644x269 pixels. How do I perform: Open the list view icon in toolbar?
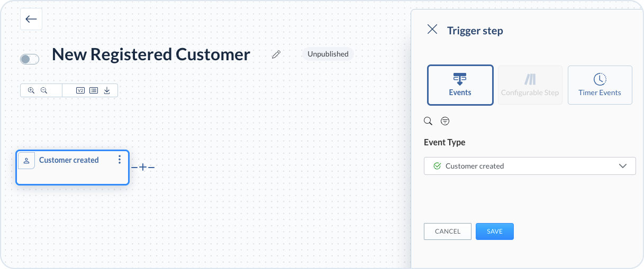[x=94, y=90]
